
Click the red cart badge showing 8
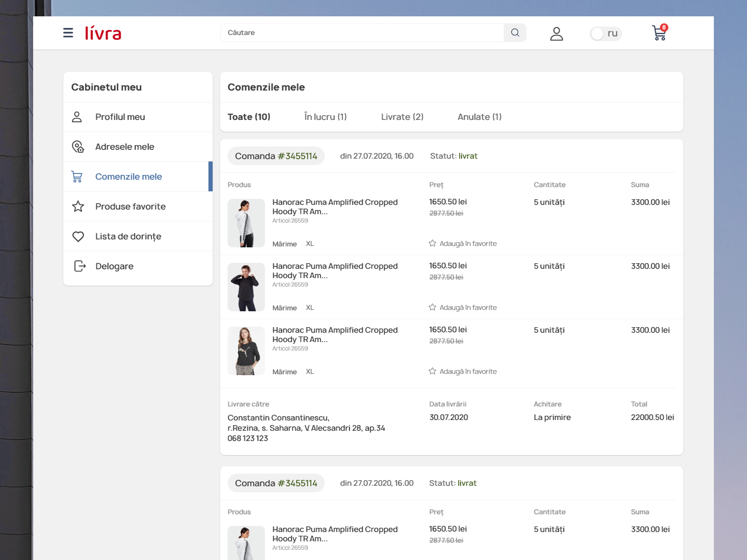coord(664,28)
